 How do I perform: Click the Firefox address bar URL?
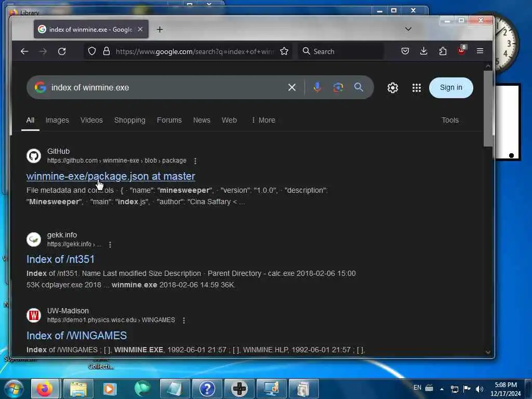[194, 51]
